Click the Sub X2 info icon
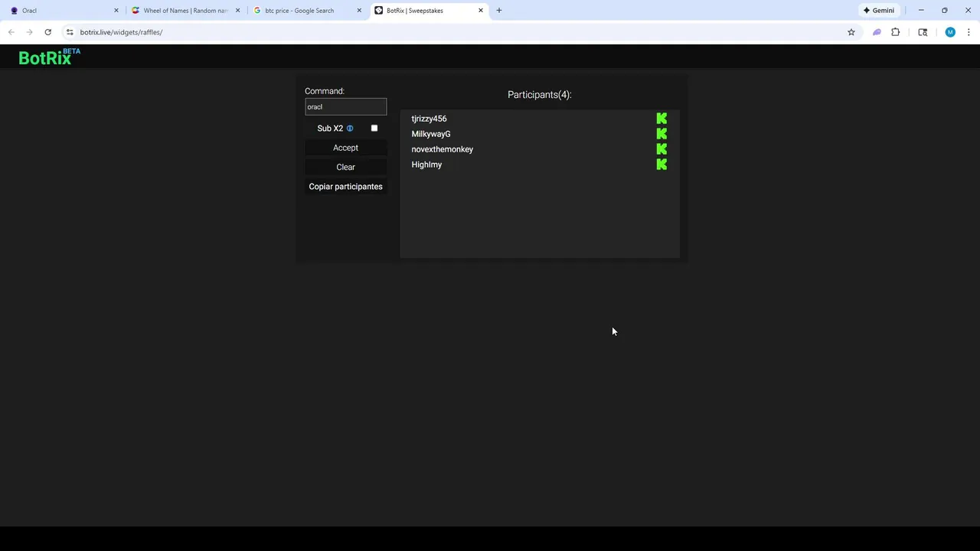This screenshot has height=551, width=980. pyautogui.click(x=350, y=129)
